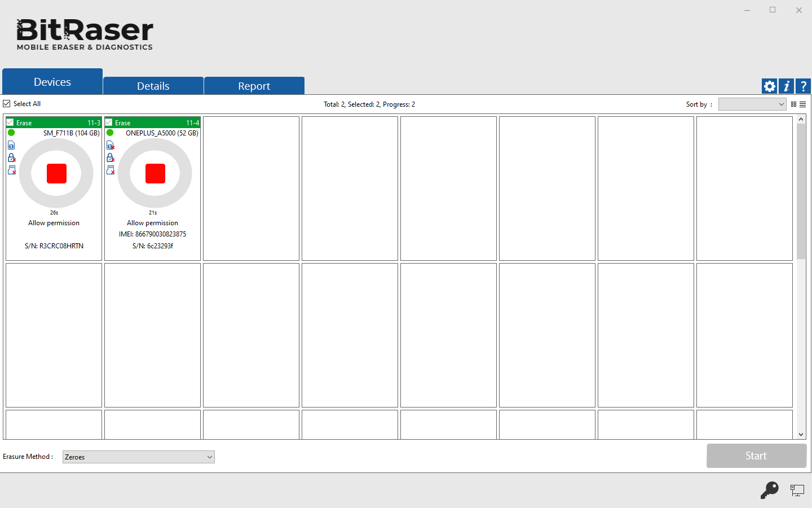The width and height of the screenshot is (812, 508).
Task: Click green status dot on SM_F711B
Action: click(x=11, y=133)
